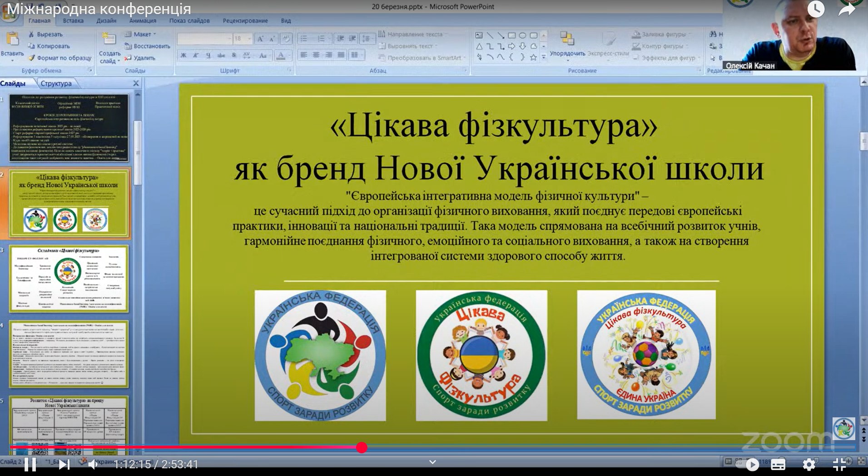Switch to the Дизайн ribbon tab

tap(106, 21)
